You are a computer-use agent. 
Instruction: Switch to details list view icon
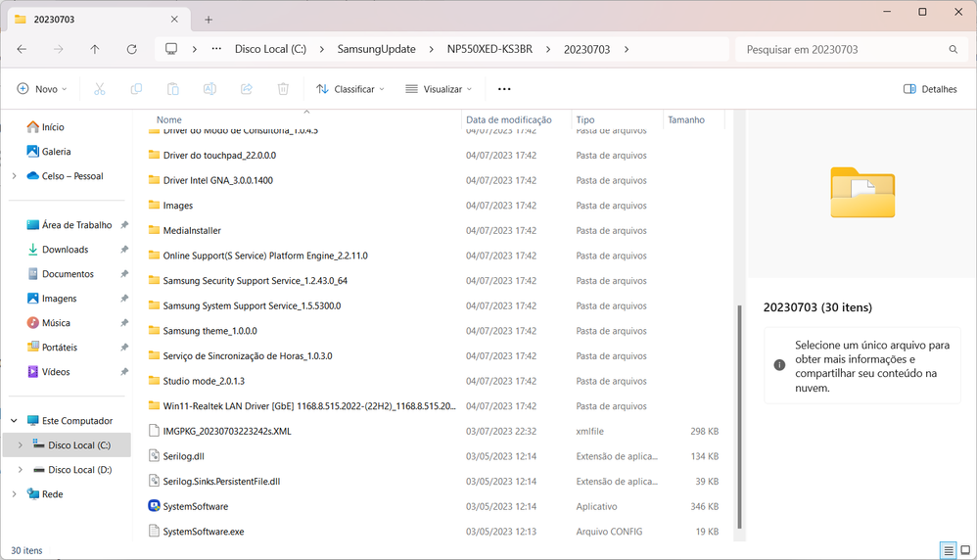click(948, 550)
